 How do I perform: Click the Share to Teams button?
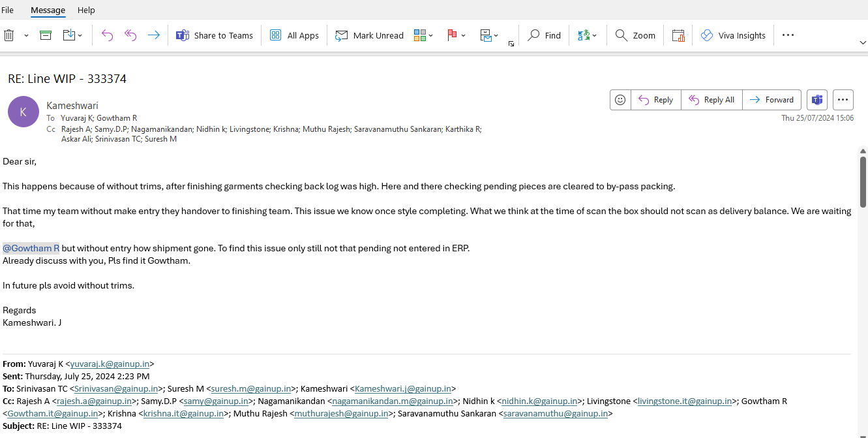pyautogui.click(x=215, y=35)
